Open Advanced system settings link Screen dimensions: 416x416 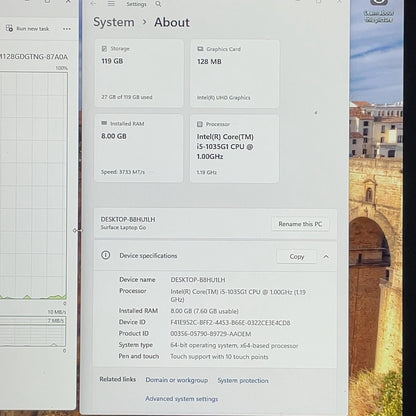point(182,399)
